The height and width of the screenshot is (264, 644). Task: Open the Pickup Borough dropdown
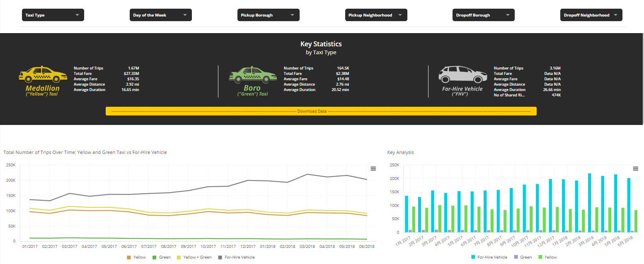(268, 14)
